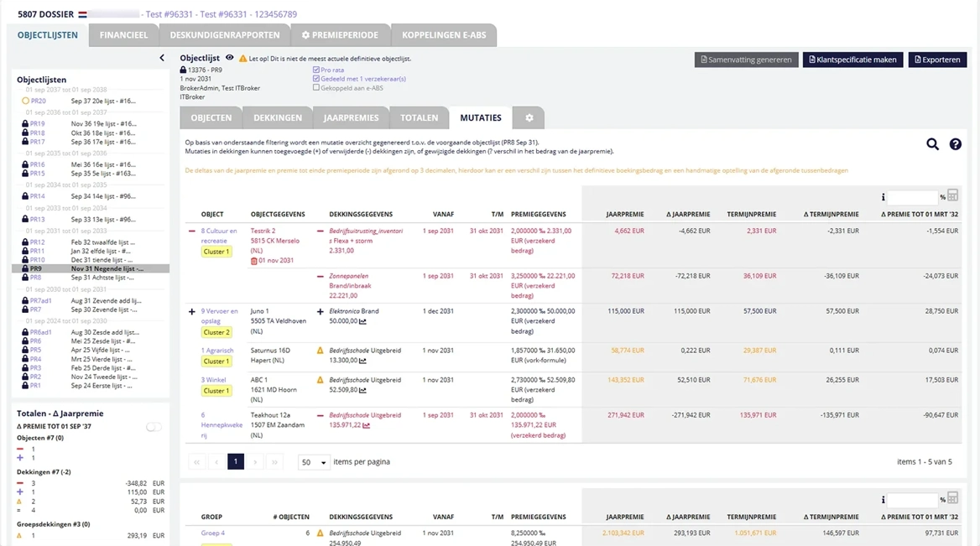The width and height of the screenshot is (980, 546).
Task: Open the help question mark icon
Action: [x=956, y=144]
